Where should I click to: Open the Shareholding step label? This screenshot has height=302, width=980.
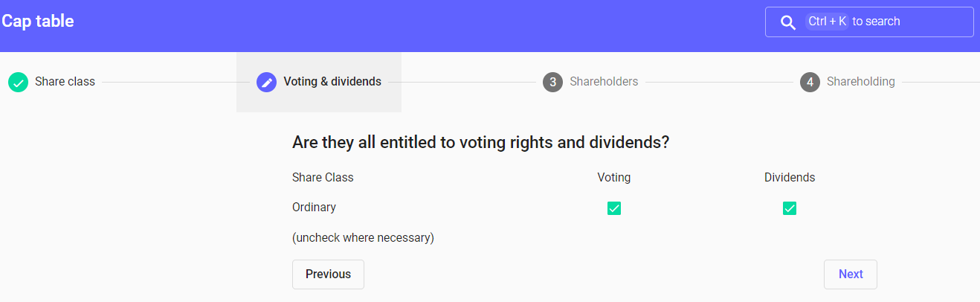(860, 82)
